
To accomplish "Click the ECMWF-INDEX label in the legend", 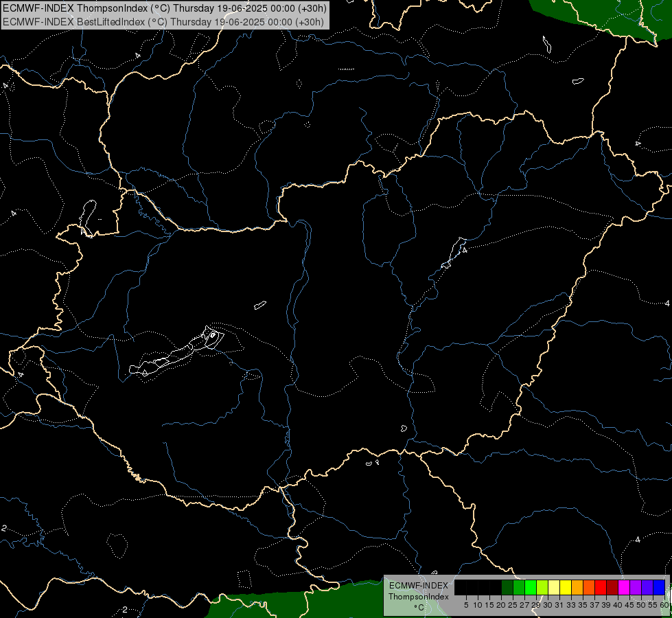I will 419,586.
